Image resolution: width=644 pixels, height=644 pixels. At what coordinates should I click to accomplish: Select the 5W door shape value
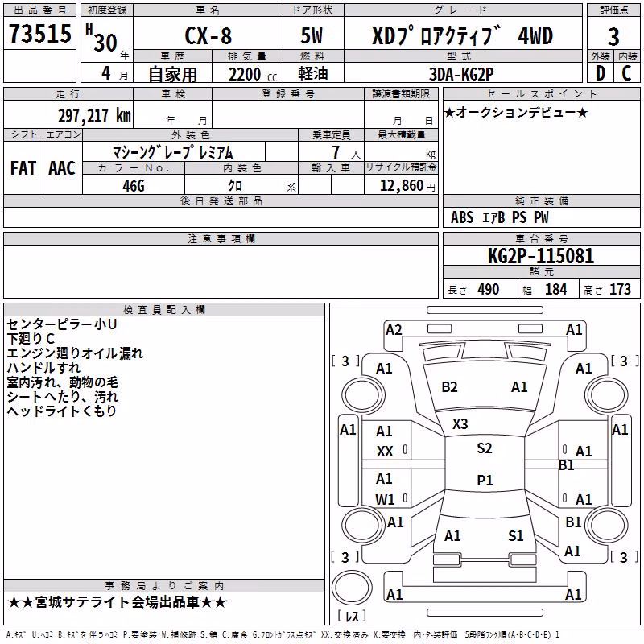tap(312, 35)
